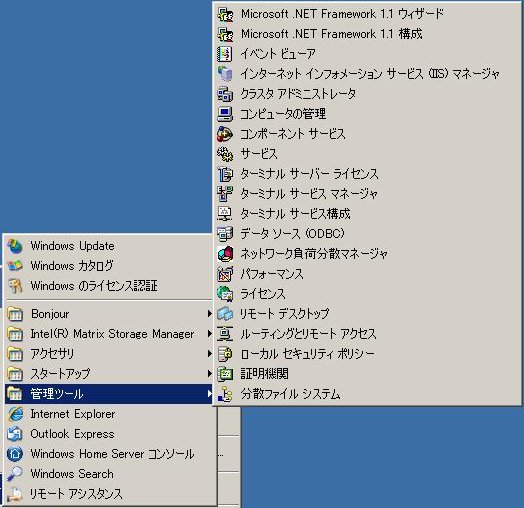Open the ネットワーク負荷分散マネージャ icon
524x508 pixels.
pyautogui.click(x=225, y=254)
